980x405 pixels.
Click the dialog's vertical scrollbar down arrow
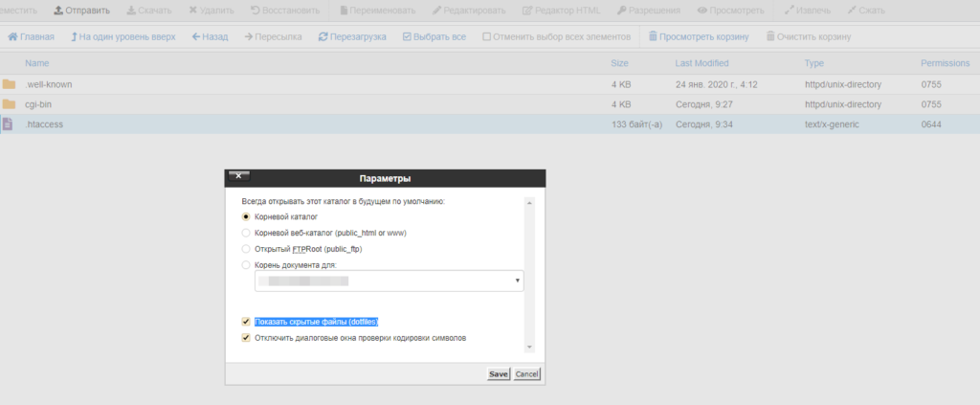(529, 347)
